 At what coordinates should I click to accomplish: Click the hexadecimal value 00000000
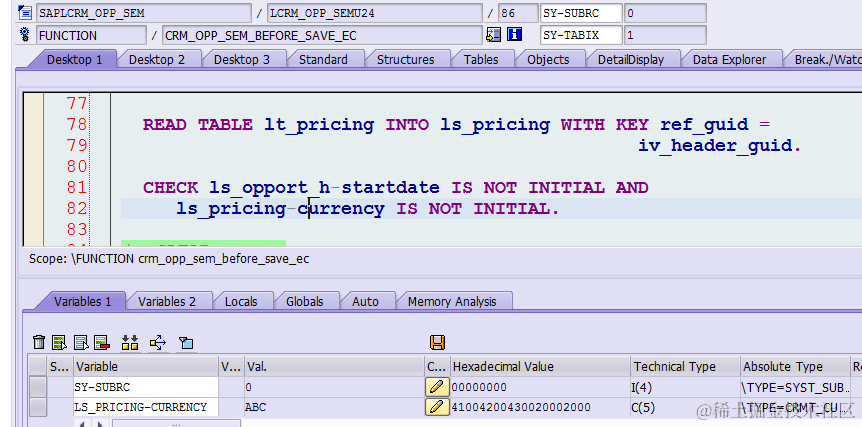(479, 387)
